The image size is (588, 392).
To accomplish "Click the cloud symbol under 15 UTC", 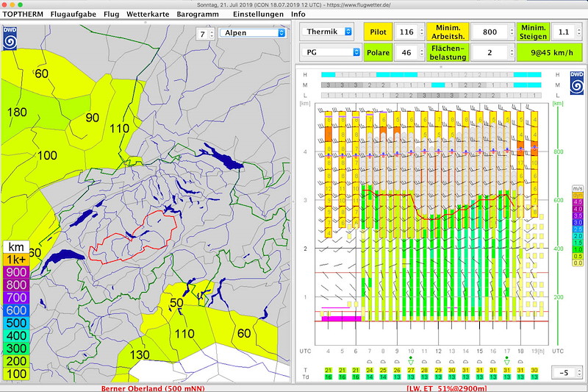I will [x=479, y=362].
